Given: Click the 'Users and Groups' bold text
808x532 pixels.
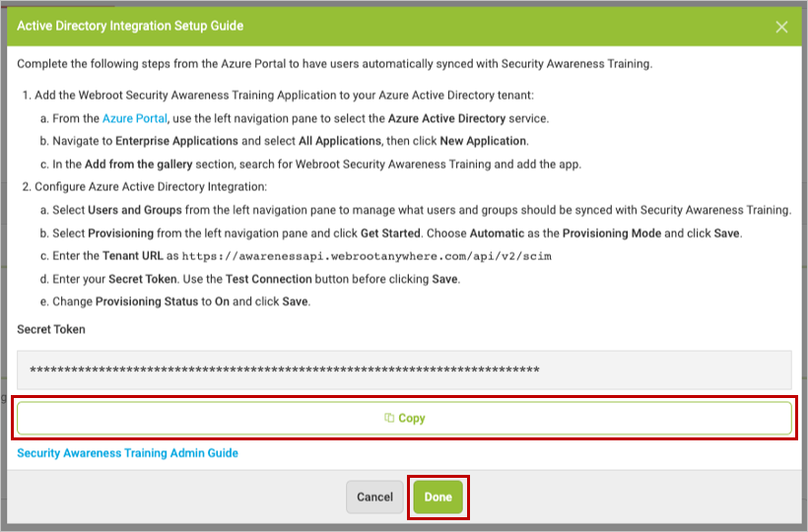Looking at the screenshot, I should (x=135, y=210).
